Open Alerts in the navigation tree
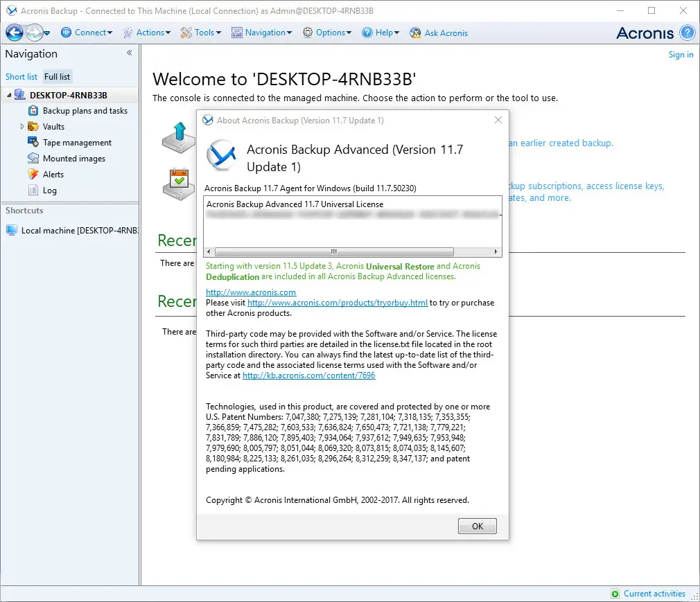Viewport: 700px width, 602px height. 53,175
